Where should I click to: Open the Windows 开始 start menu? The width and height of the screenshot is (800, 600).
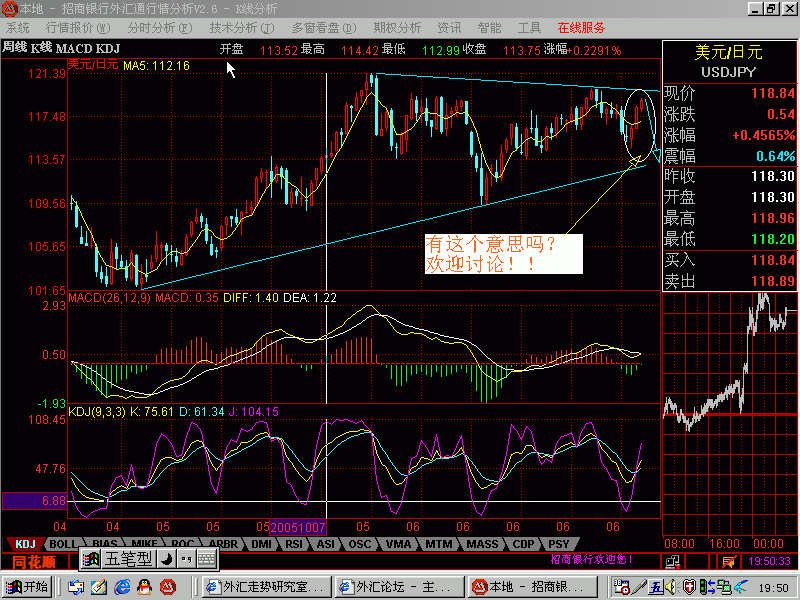click(26, 587)
